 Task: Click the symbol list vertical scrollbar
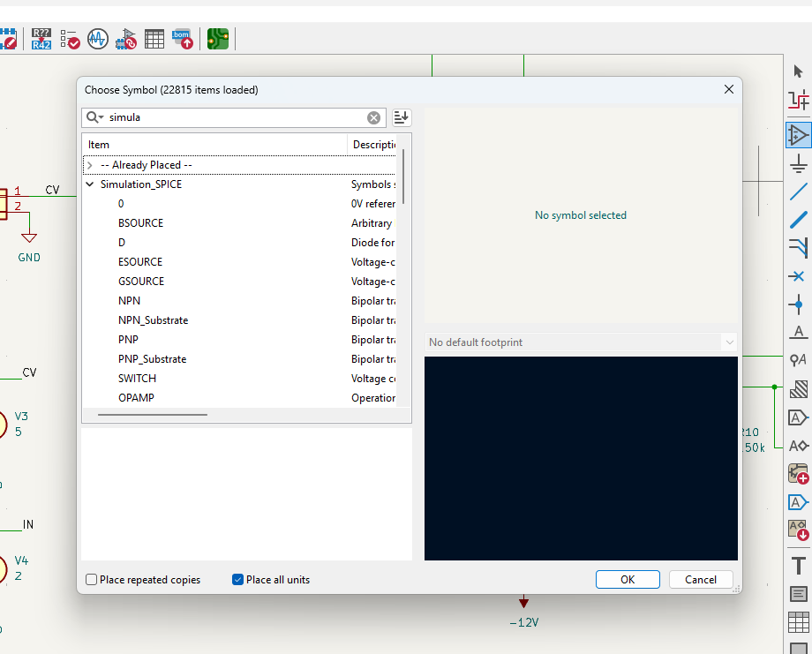point(403,177)
